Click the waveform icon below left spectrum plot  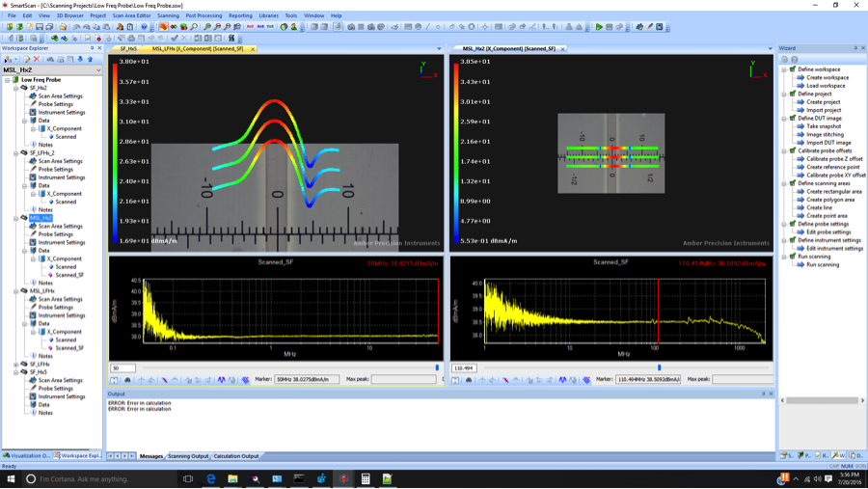tap(222, 380)
